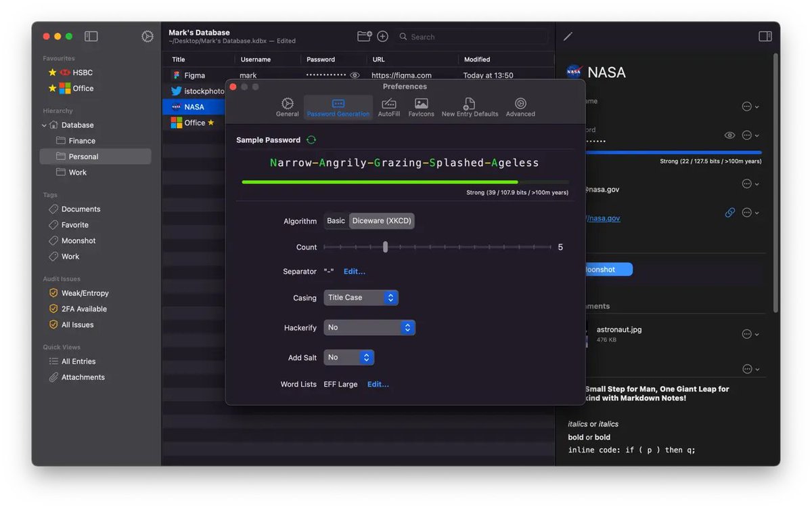
Task: Open the Favicons preferences tab
Action: click(x=422, y=107)
